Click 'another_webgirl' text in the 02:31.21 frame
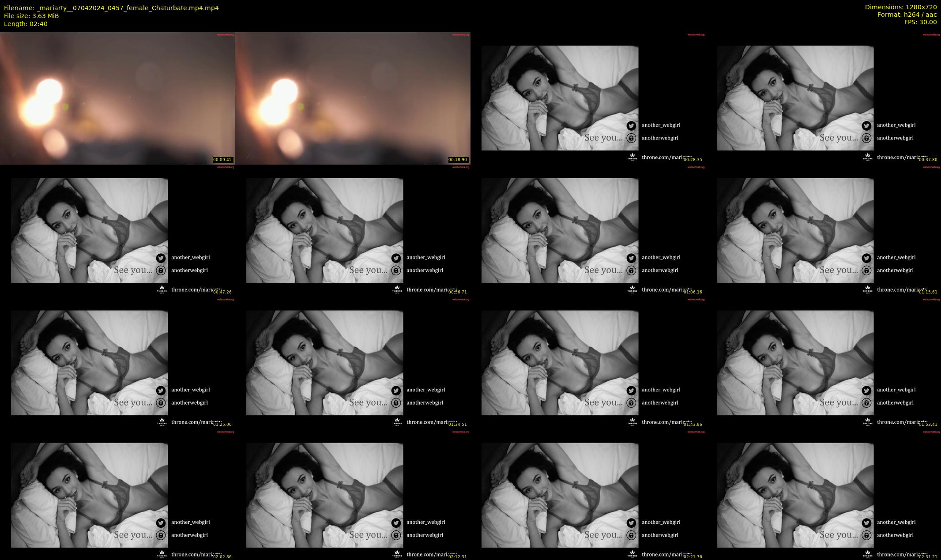 tap(896, 522)
